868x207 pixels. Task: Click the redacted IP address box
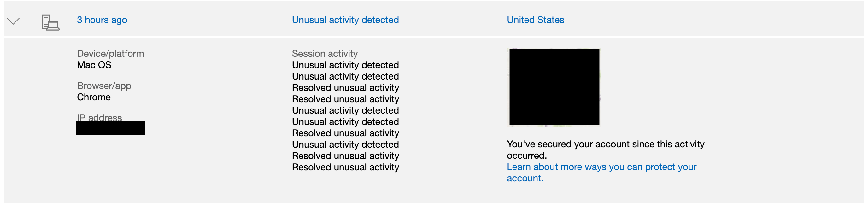click(110, 128)
